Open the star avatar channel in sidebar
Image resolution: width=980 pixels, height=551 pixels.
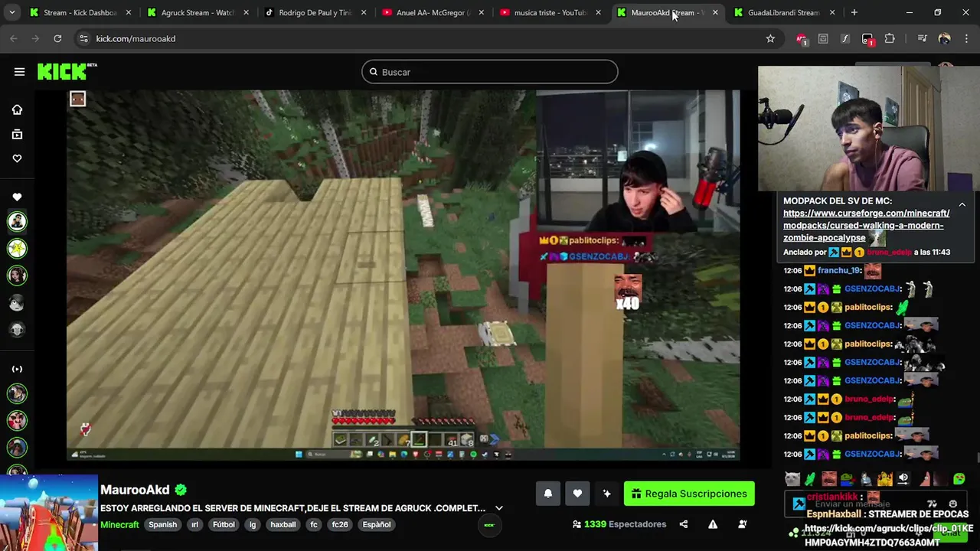[x=17, y=249]
